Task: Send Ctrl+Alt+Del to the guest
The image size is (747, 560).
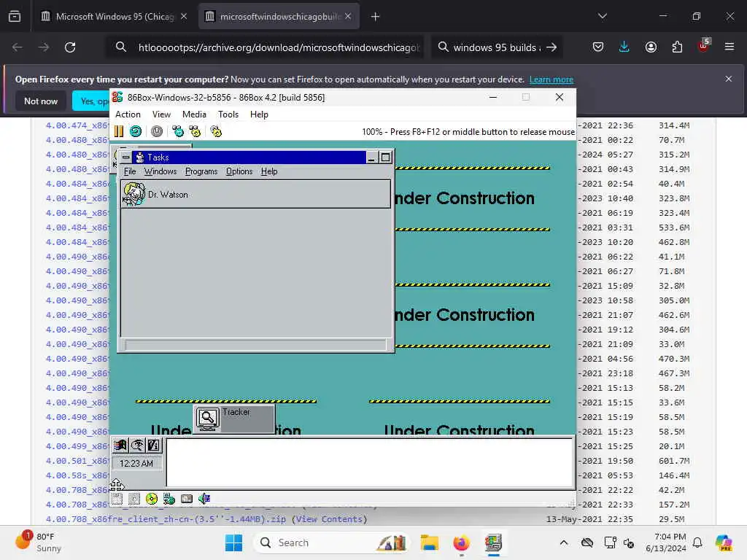Action: tap(178, 131)
